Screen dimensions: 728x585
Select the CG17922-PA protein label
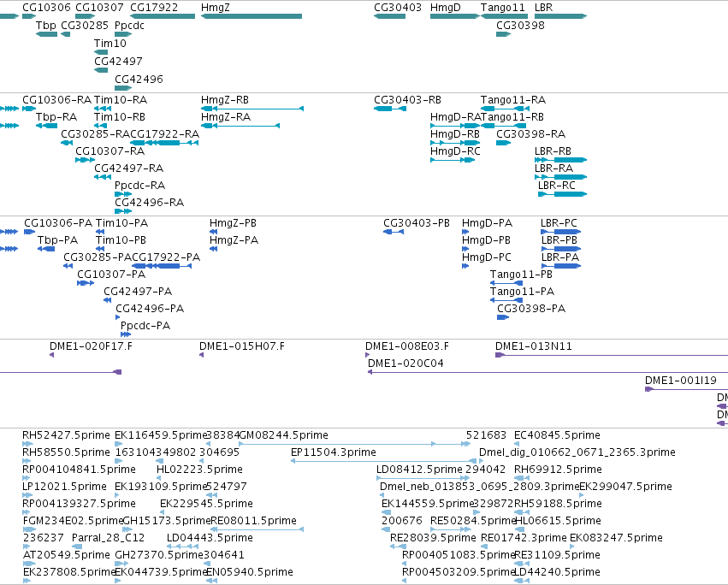[166, 257]
